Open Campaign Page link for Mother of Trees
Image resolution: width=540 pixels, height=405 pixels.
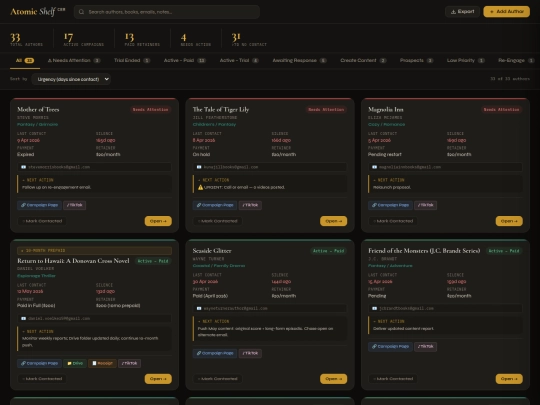click(x=39, y=205)
